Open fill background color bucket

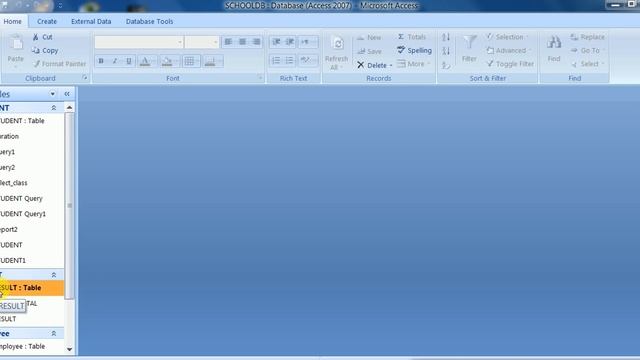[167, 61]
